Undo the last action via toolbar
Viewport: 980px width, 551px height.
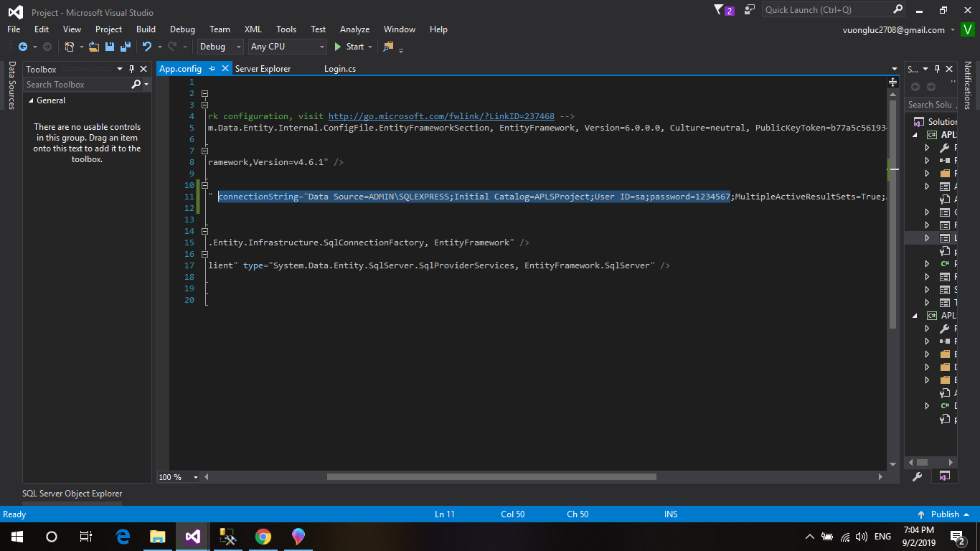coord(146,47)
